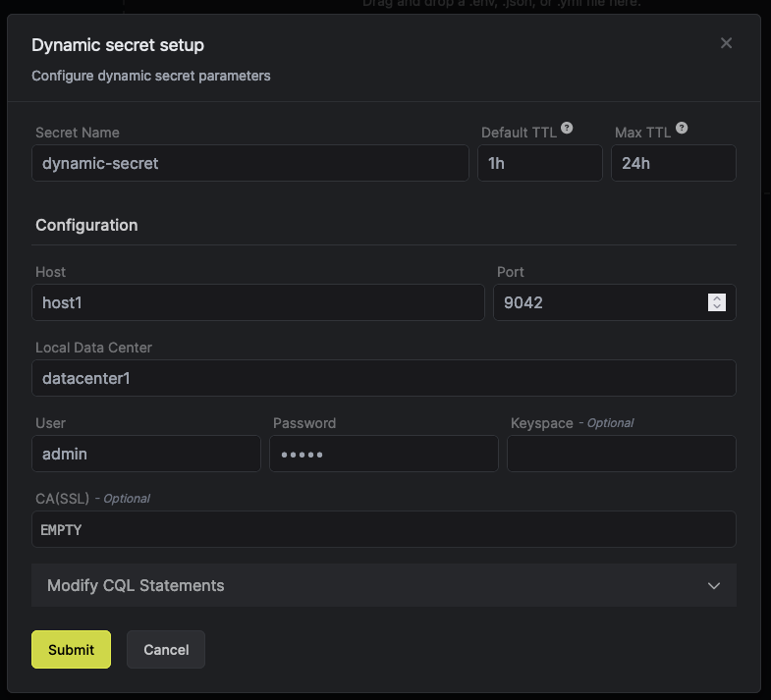Edit the Max TTL field with 24h
The height and width of the screenshot is (700, 771).
pos(673,163)
